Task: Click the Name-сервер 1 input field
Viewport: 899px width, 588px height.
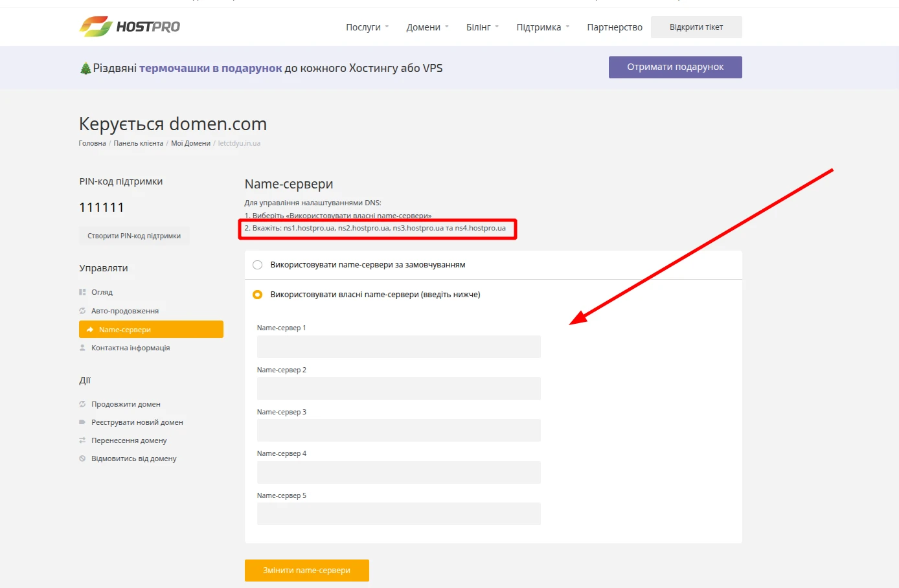Action: point(398,346)
